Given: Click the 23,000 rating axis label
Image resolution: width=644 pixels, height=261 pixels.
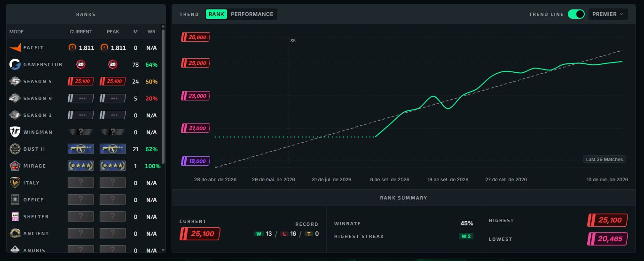Looking at the screenshot, I should tap(195, 96).
